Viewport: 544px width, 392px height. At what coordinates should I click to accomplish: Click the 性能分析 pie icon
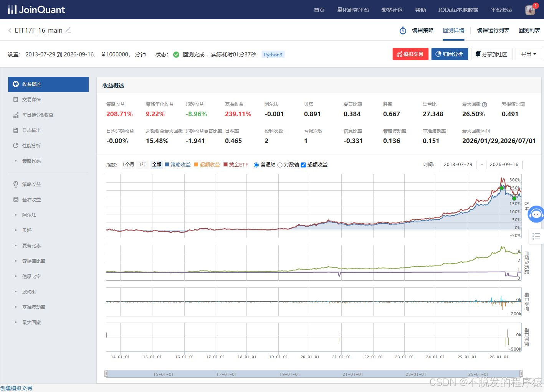click(x=16, y=145)
